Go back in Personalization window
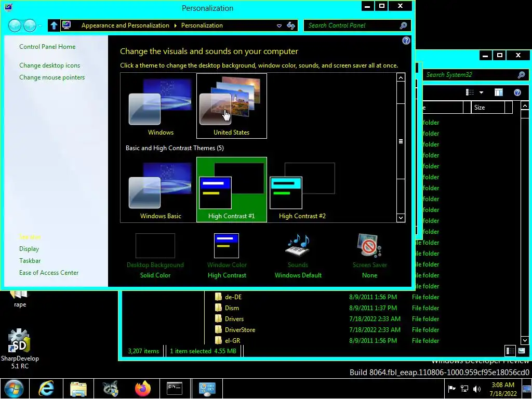Image resolution: width=532 pixels, height=399 pixels. pyautogui.click(x=15, y=25)
